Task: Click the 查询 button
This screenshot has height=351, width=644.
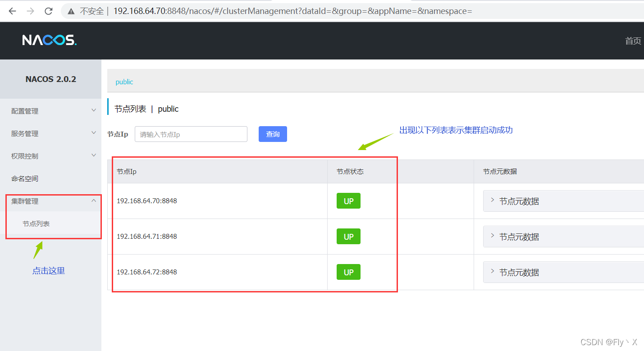Action: [273, 134]
